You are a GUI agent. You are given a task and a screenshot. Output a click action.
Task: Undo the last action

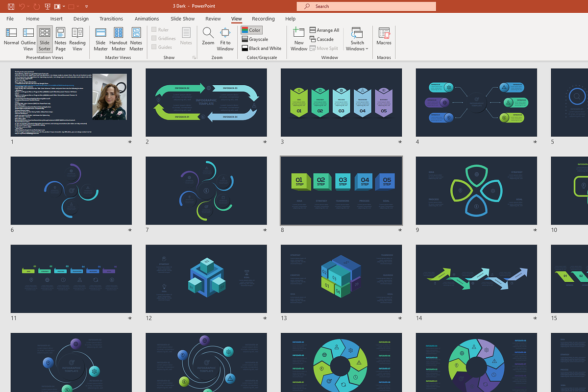(22, 6)
